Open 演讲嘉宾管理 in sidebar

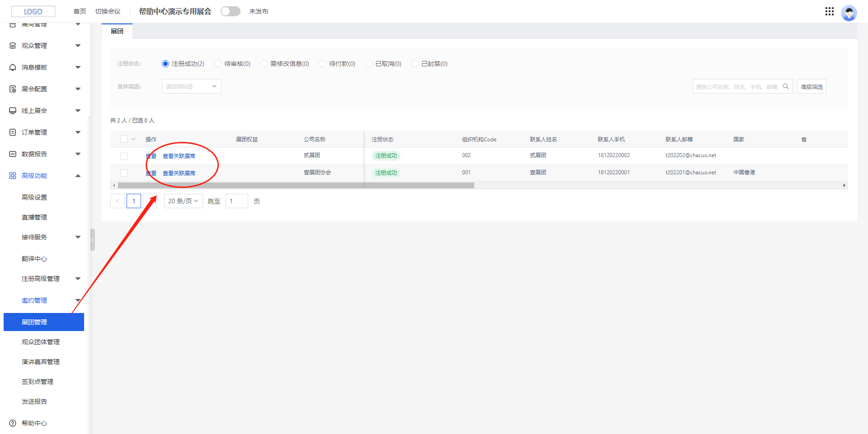click(x=41, y=362)
